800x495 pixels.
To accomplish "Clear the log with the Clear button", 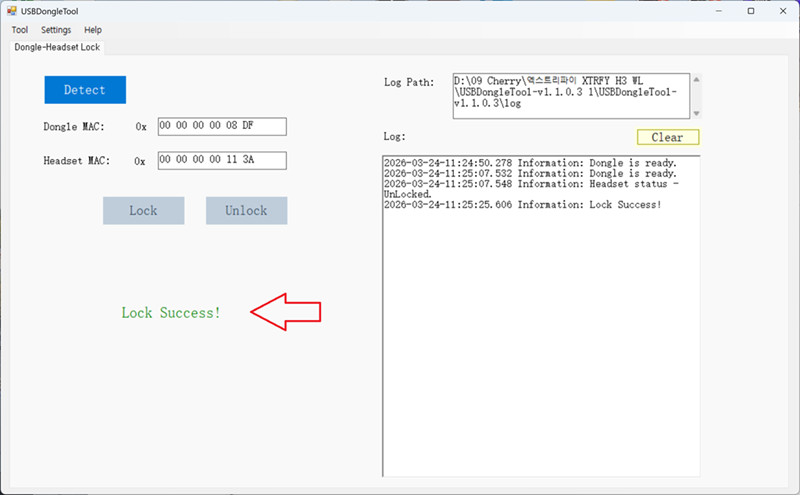I will 667,137.
